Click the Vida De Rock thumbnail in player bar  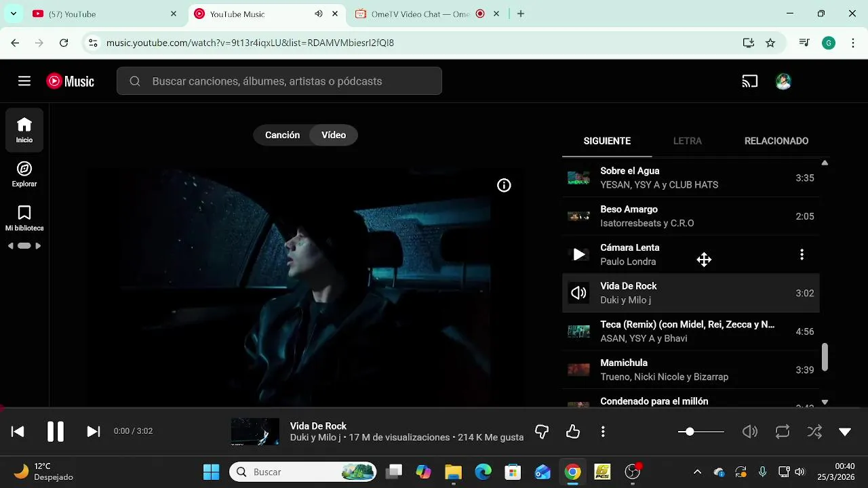[255, 432]
